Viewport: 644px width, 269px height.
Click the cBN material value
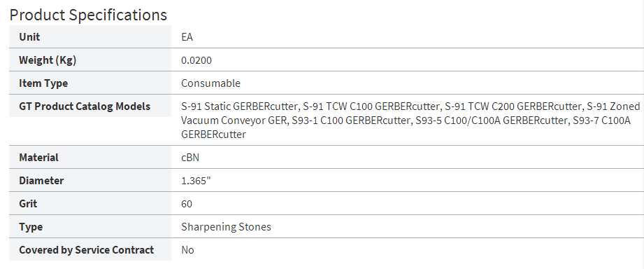(190, 158)
